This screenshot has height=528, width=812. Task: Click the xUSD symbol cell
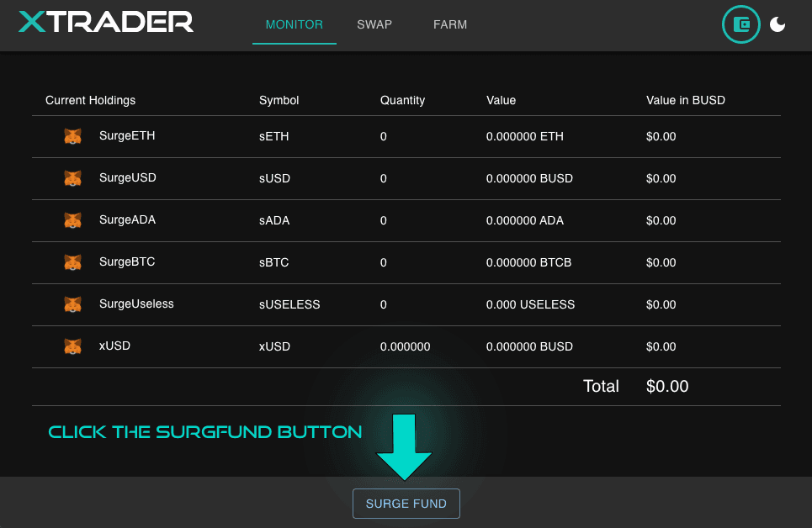[274, 346]
